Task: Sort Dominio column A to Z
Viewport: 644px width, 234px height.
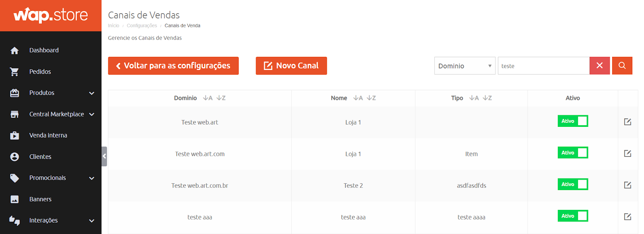Action: coord(208,98)
